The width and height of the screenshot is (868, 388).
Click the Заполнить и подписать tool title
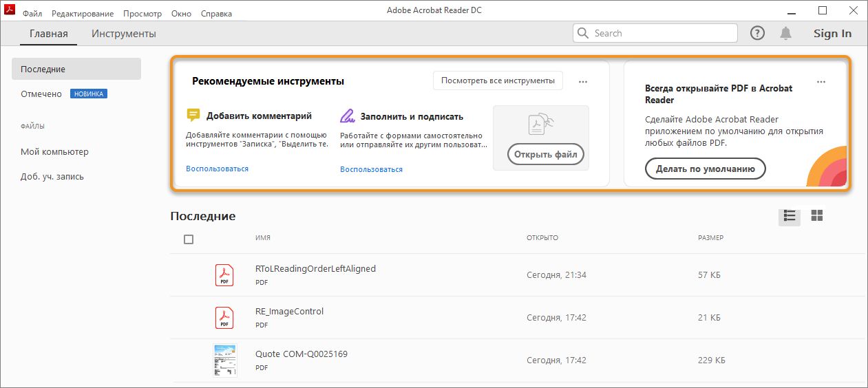point(412,116)
